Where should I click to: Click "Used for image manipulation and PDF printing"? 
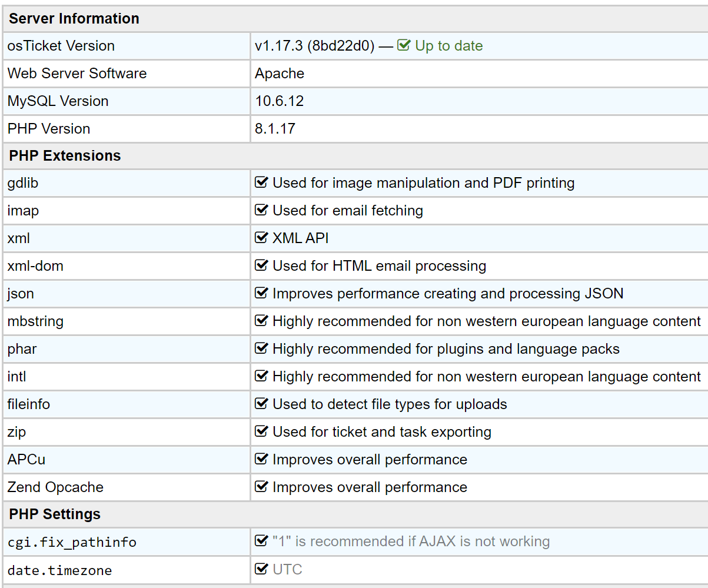coord(424,183)
